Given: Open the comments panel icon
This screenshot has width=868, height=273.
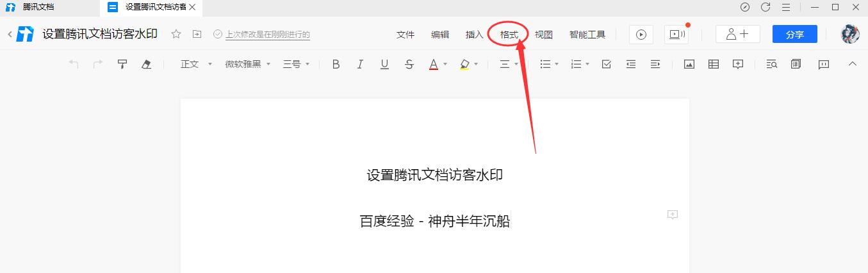Looking at the screenshot, I should (824, 64).
